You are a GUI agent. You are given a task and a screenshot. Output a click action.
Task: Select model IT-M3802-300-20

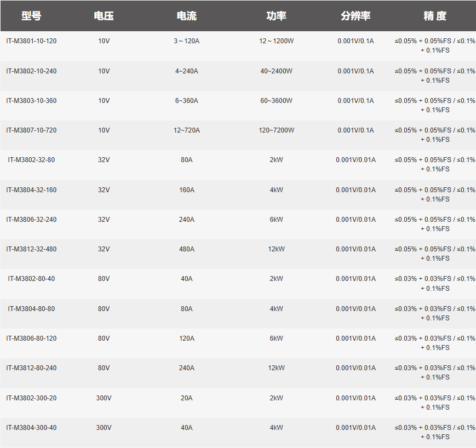click(x=31, y=398)
